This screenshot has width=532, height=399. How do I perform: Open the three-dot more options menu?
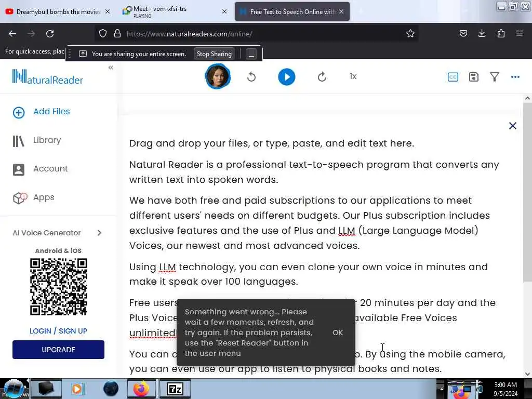(x=515, y=77)
